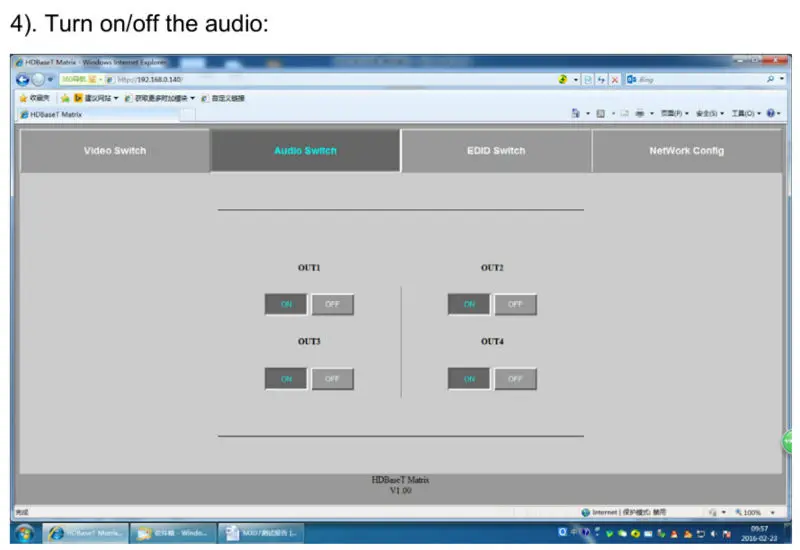
Task: Click the HDBaseT Matrix footer text
Action: [401, 480]
